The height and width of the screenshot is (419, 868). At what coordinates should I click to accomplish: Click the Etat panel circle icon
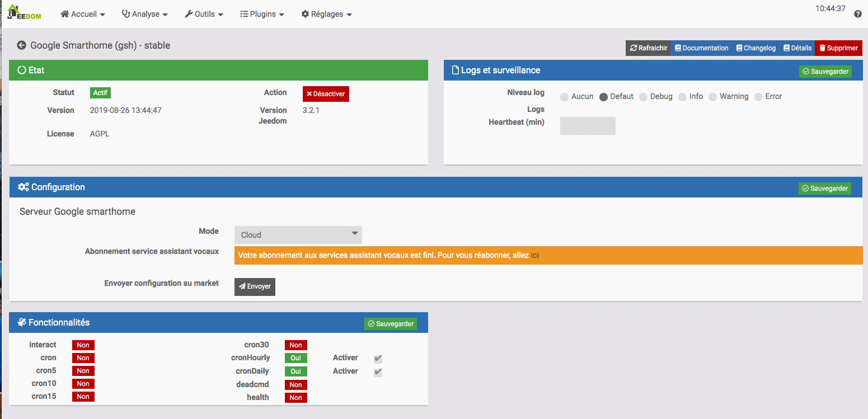click(22, 70)
